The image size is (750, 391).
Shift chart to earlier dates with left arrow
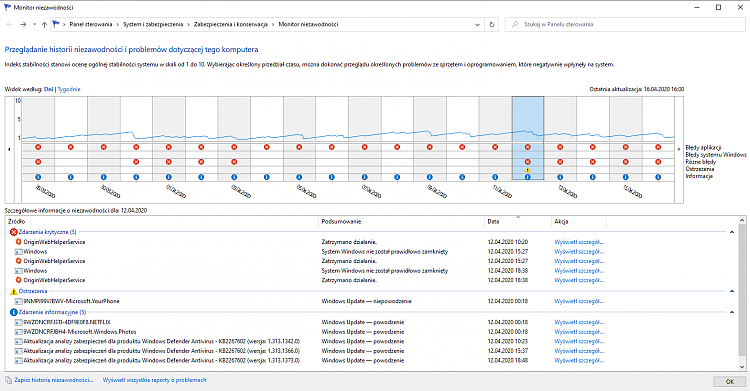tap(9, 150)
